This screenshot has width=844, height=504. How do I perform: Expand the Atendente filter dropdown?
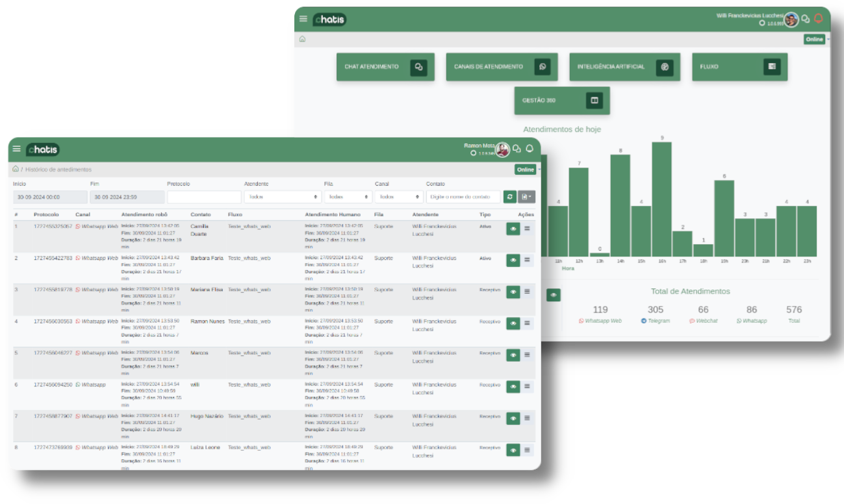(283, 196)
